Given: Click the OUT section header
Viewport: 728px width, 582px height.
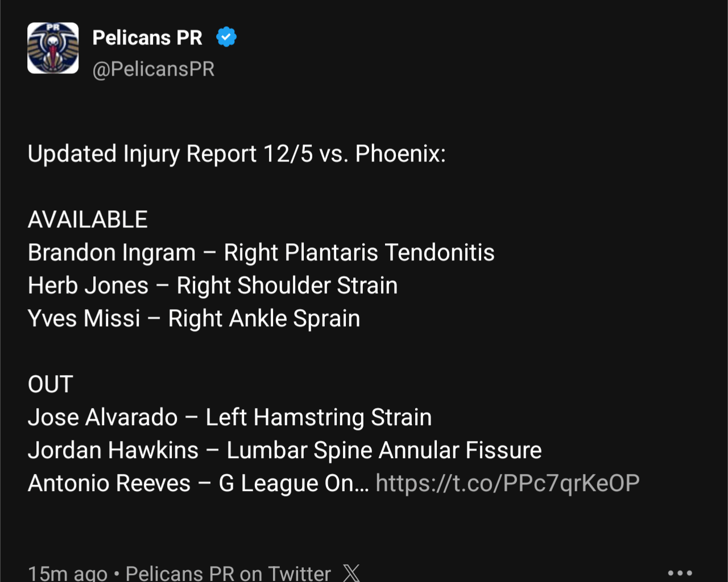Looking at the screenshot, I should point(49,384).
